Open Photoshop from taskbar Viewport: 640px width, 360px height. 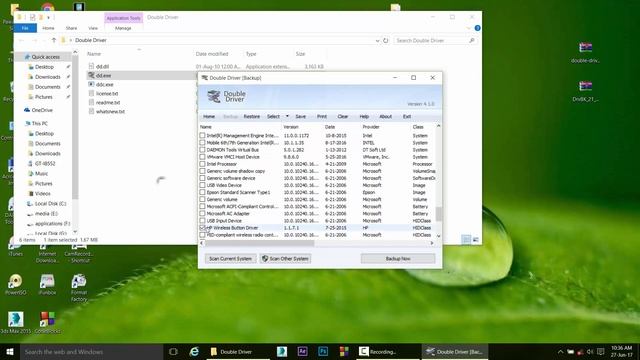tap(323, 351)
